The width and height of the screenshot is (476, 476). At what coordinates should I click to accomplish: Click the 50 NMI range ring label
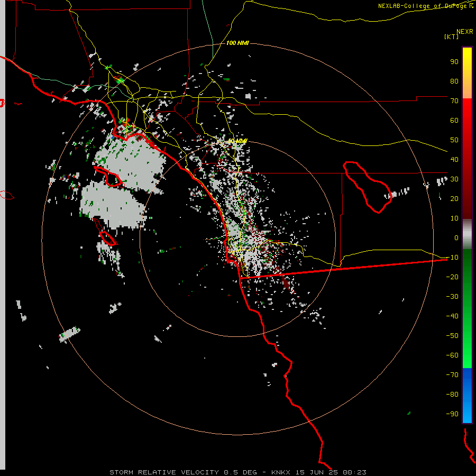[x=237, y=141]
